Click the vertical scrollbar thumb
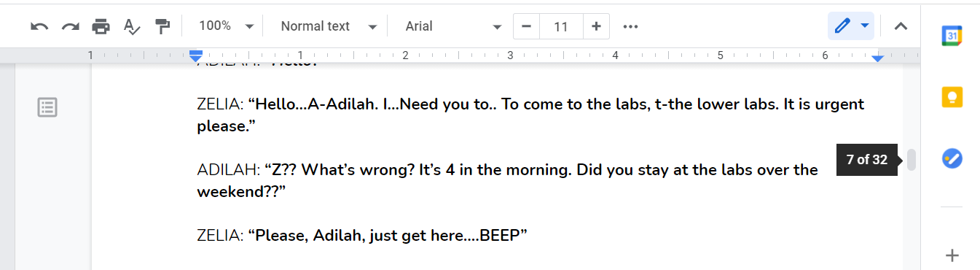The height and width of the screenshot is (270, 980). click(912, 160)
